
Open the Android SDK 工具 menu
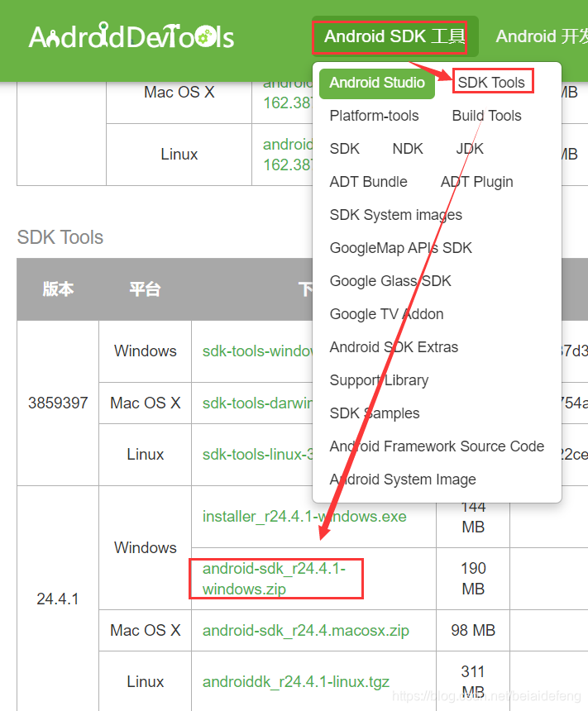[x=394, y=36]
